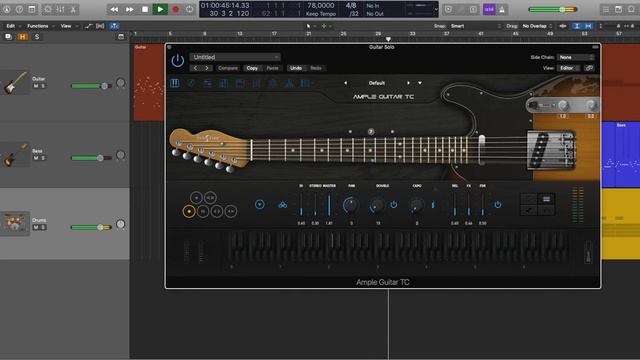Screen dimensions: 640x360
Task: Click the Redo button in plugin header
Action: click(x=316, y=68)
